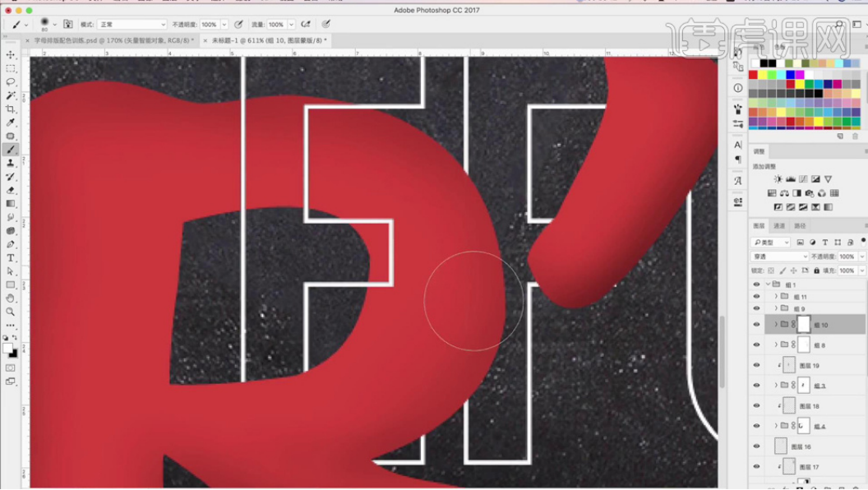Image resolution: width=868 pixels, height=490 pixels.
Task: Select the Zoom tool
Action: click(11, 312)
